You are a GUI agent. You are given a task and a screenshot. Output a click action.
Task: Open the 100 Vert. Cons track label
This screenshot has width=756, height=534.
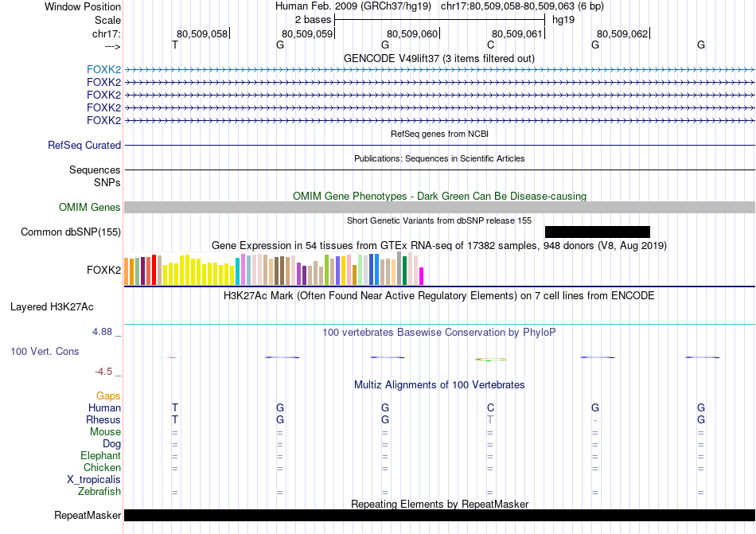(x=45, y=351)
